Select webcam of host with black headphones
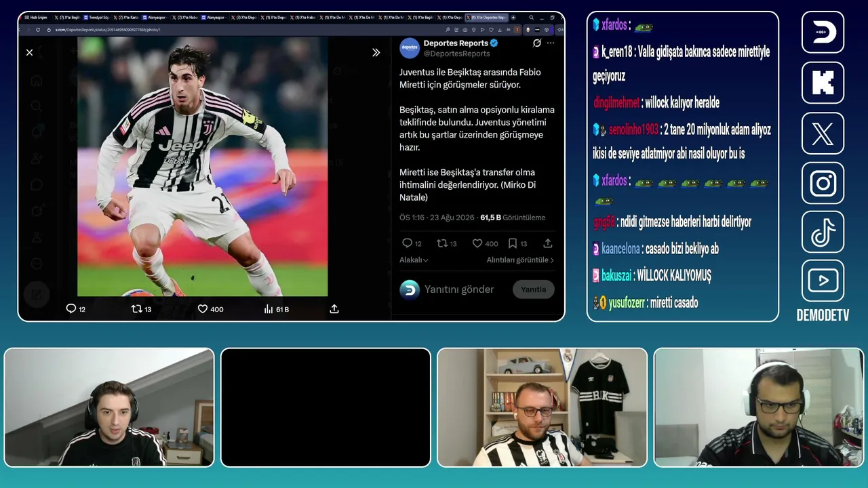Image resolution: width=868 pixels, height=488 pixels. 109,407
